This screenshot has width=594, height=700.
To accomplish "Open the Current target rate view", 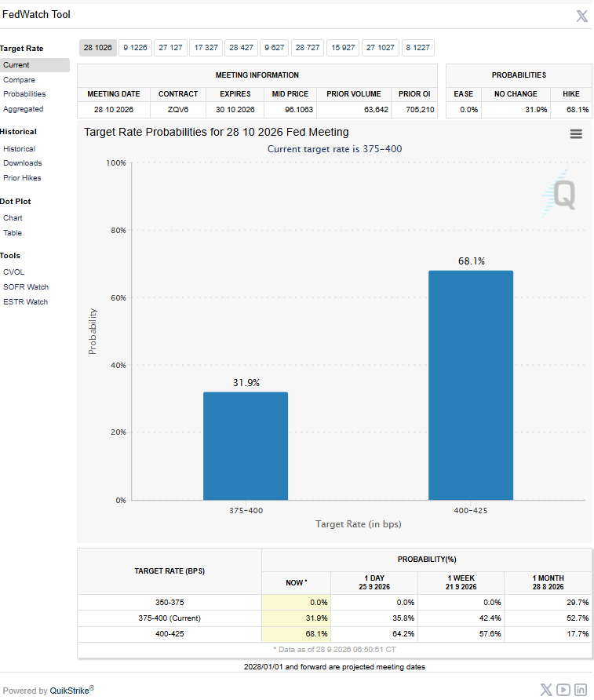I will (x=35, y=64).
